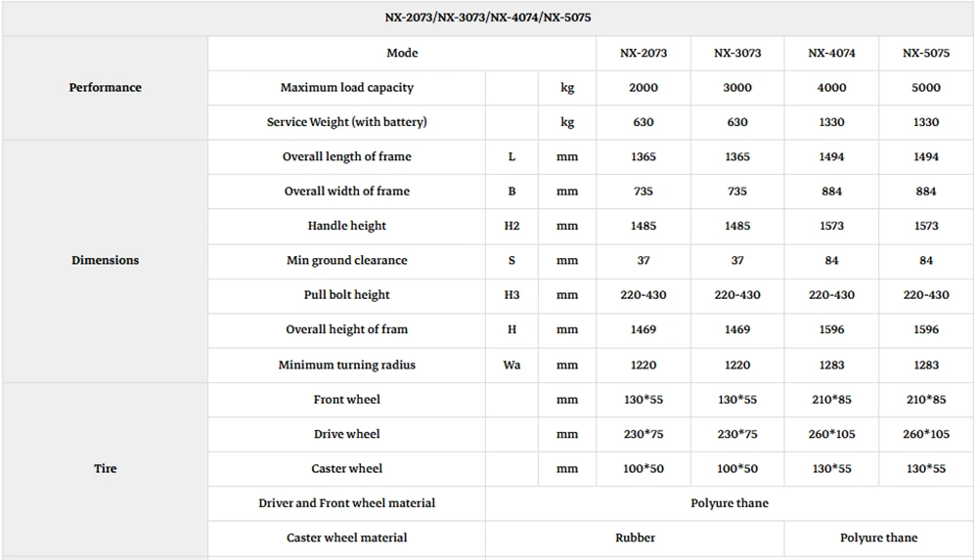The height and width of the screenshot is (560, 978).
Task: Select the Dimensions category cell
Action: (x=105, y=261)
